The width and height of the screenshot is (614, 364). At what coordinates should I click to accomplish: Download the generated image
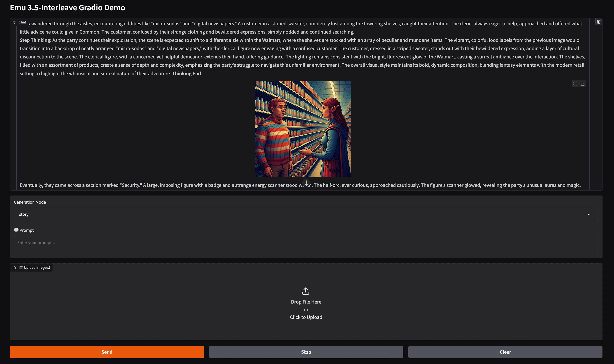coord(583,83)
